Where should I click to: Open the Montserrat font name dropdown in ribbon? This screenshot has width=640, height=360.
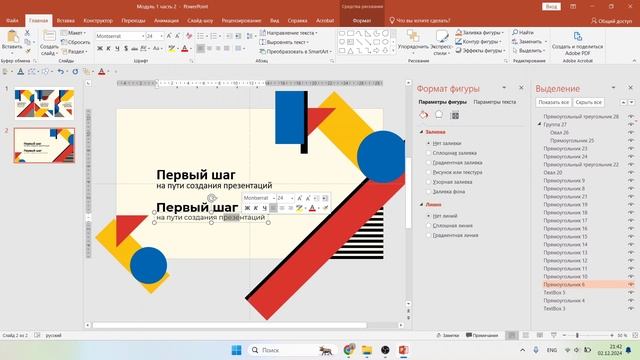pos(143,36)
